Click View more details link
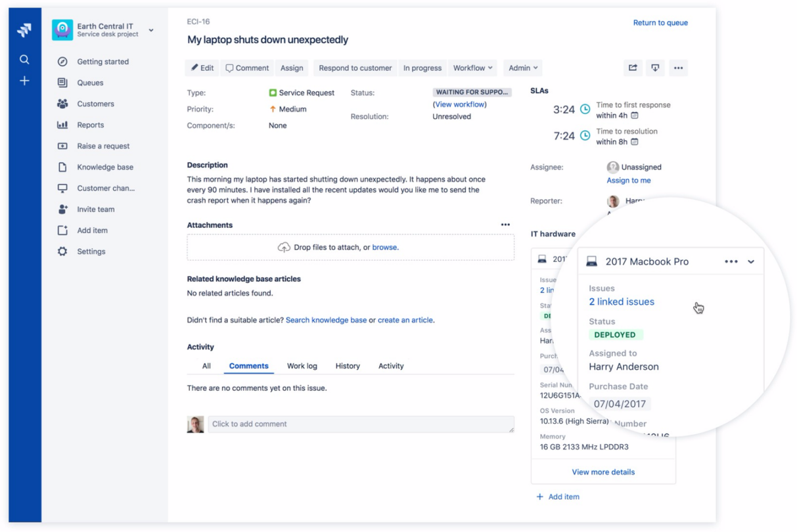 click(603, 472)
